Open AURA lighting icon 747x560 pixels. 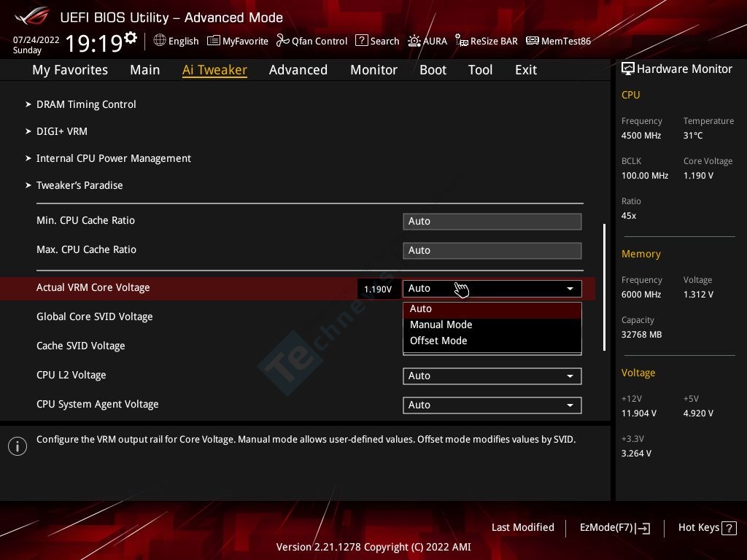tap(414, 41)
